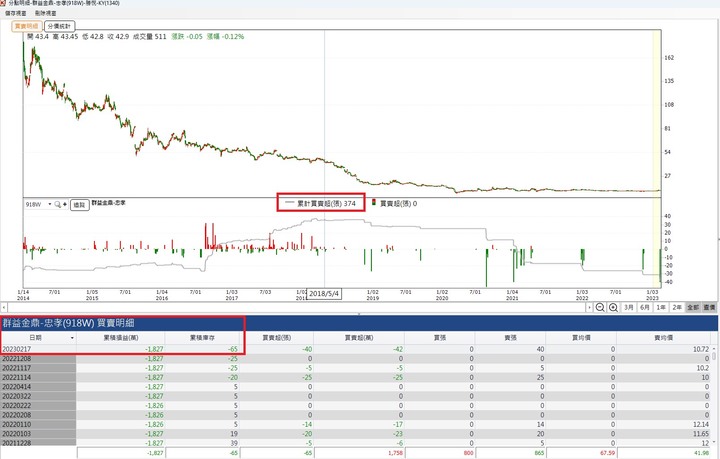
Task: Click the 重價 button at far right
Action: click(x=709, y=308)
